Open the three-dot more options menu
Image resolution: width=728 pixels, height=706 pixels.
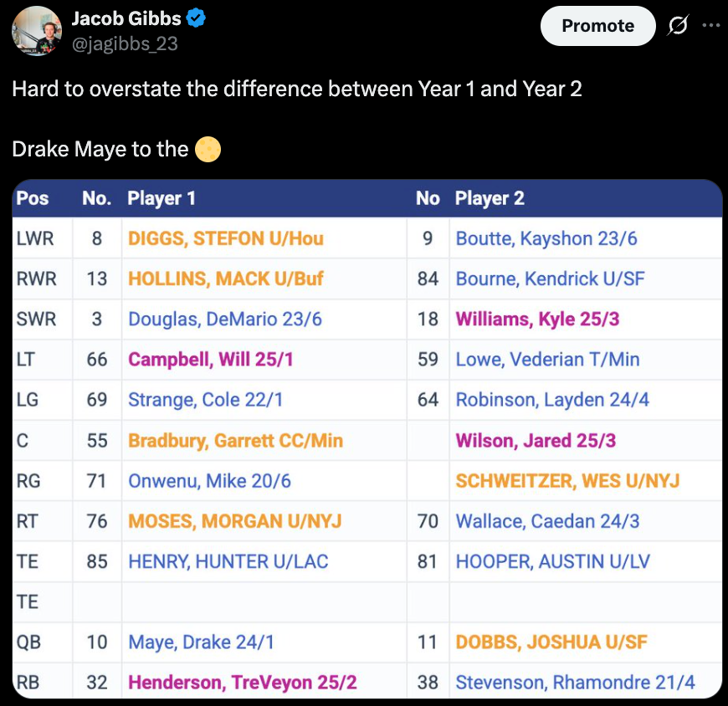click(x=710, y=25)
